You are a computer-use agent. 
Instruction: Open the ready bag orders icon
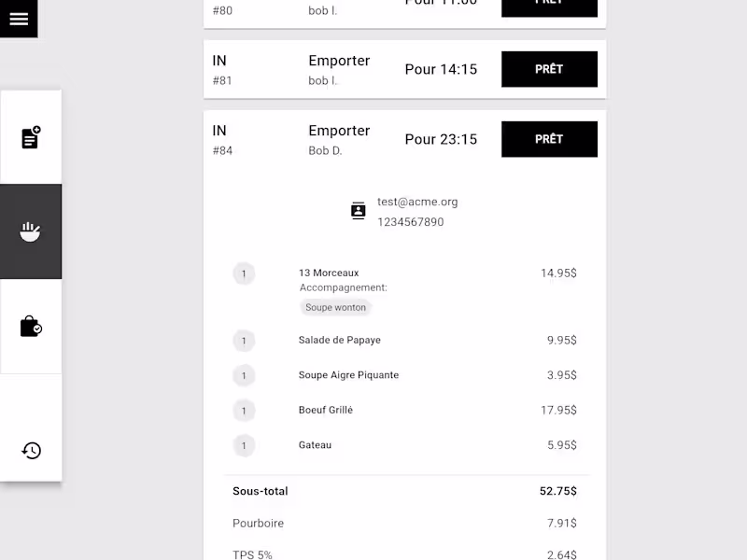(31, 327)
